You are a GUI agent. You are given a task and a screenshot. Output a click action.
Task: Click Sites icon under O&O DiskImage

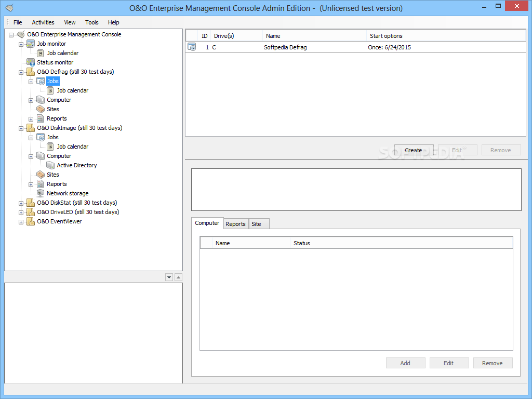point(41,175)
